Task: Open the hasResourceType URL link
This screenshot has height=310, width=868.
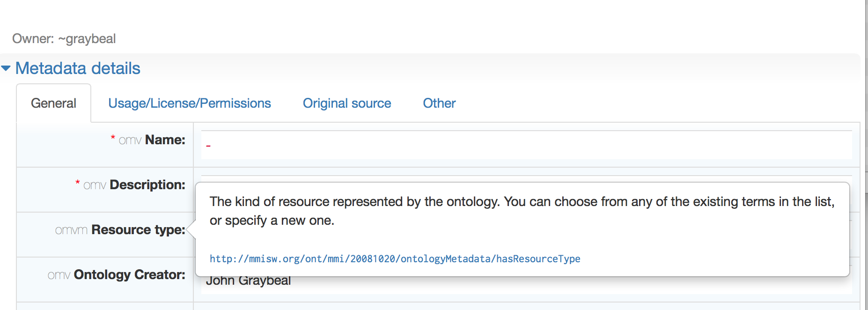Action: tap(395, 258)
